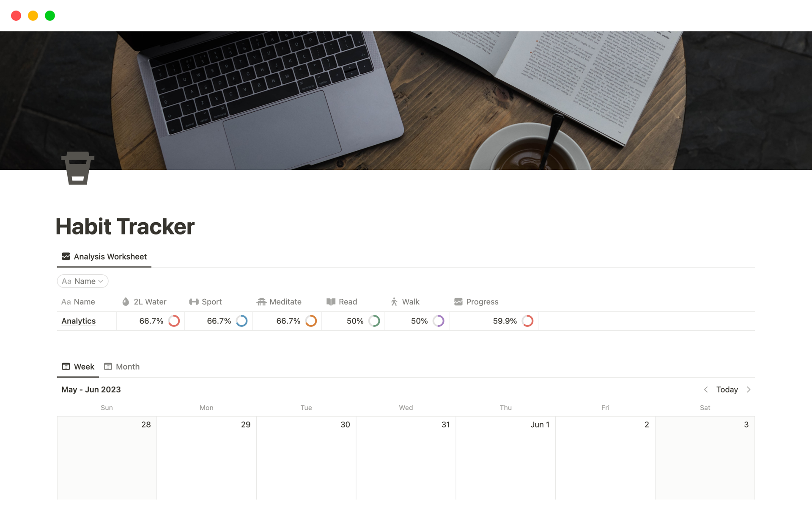Click the Sport habit icon
This screenshot has width=812, height=508.
(194, 301)
